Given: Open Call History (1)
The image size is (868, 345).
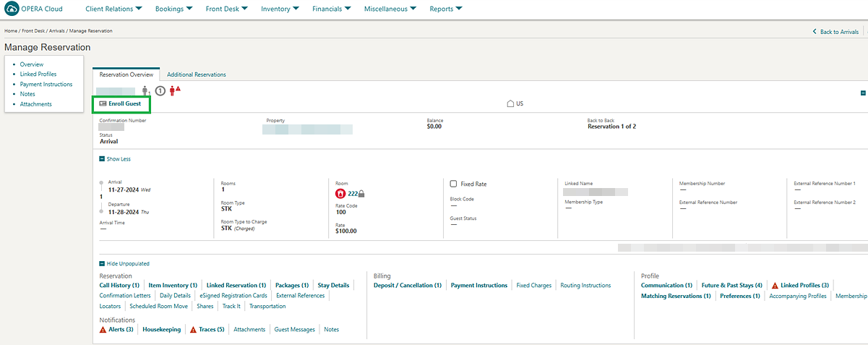Looking at the screenshot, I should [119, 285].
